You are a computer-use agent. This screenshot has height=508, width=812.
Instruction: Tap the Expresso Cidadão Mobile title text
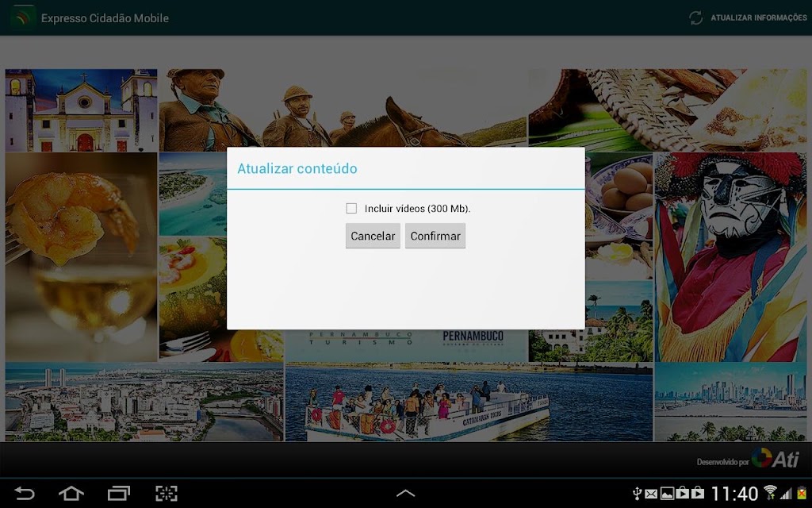coord(105,18)
